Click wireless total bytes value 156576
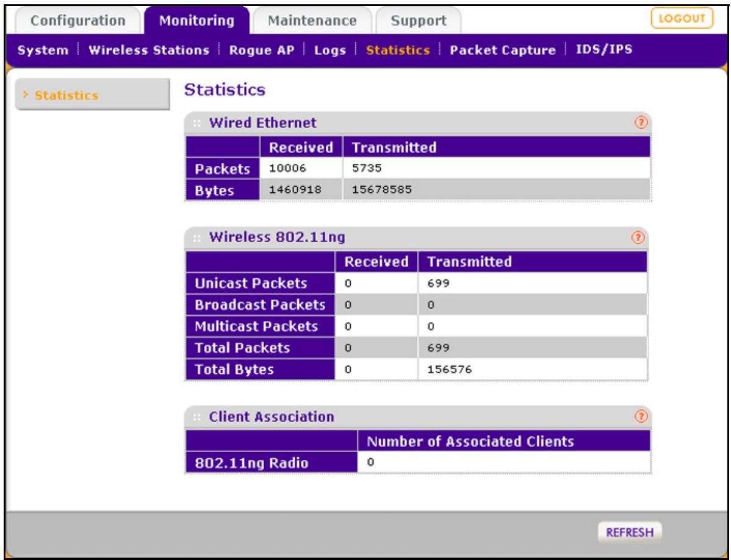Image resolution: width=731 pixels, height=560 pixels. 450,370
